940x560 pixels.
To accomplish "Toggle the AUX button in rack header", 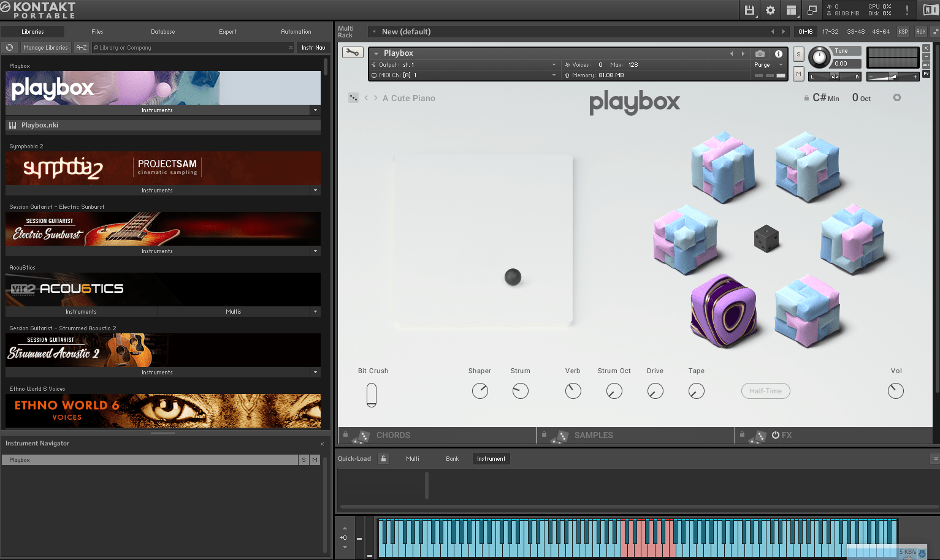I will click(x=921, y=31).
